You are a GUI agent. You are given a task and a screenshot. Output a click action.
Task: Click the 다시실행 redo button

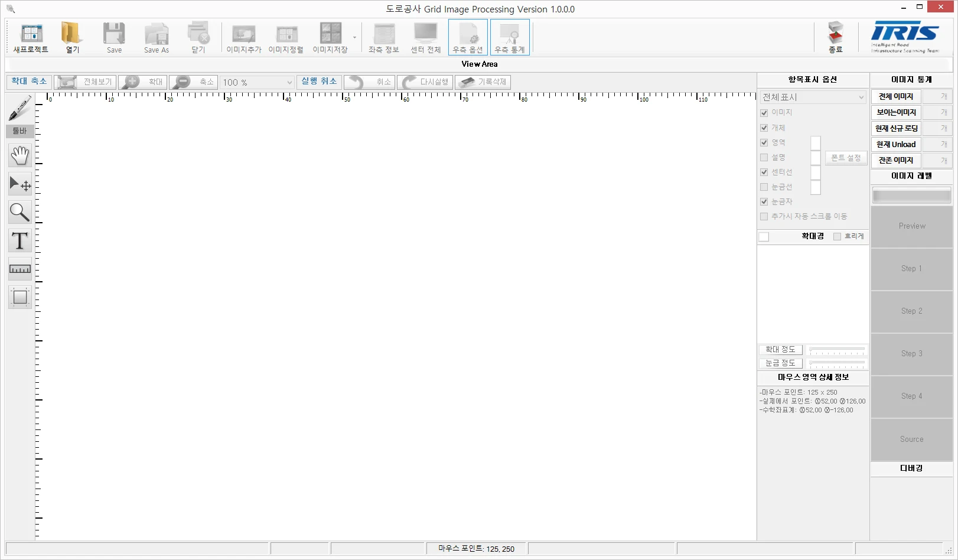[x=425, y=82]
